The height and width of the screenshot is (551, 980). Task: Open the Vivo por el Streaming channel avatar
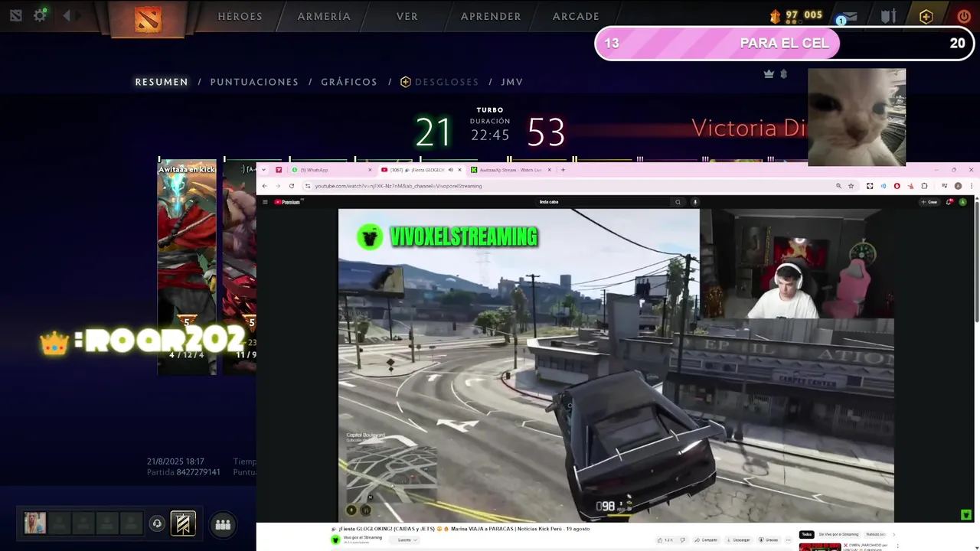[x=335, y=540]
